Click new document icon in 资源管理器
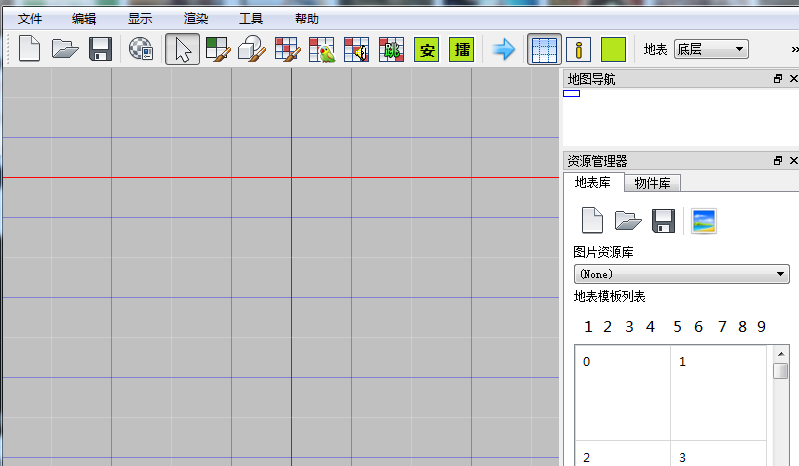Viewport: 799px width, 466px height. (x=592, y=221)
